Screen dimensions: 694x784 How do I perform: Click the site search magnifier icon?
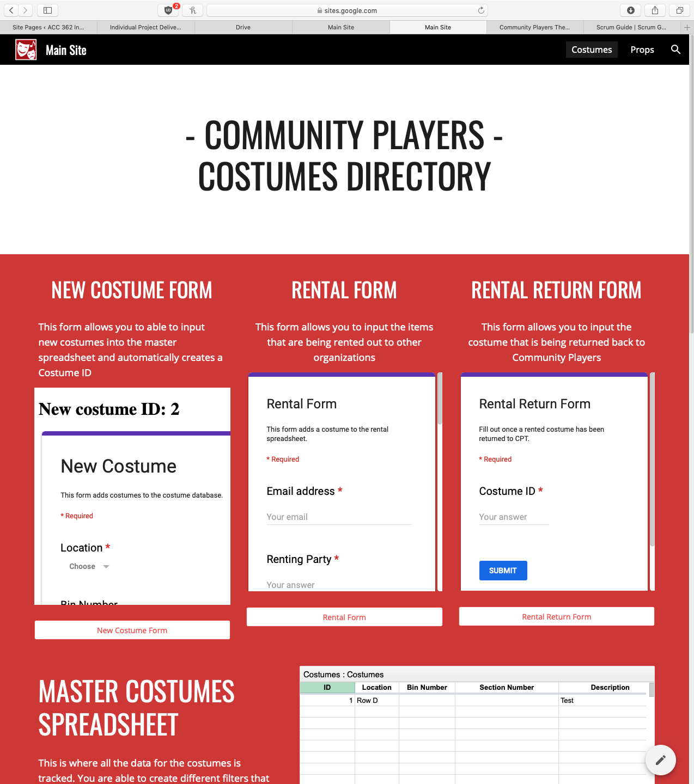pos(675,50)
